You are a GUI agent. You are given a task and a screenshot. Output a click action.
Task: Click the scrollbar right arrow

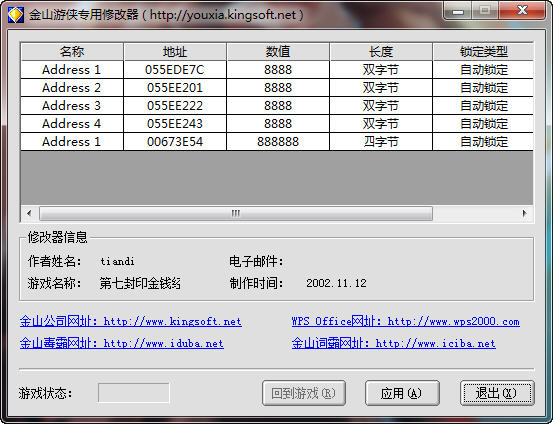pos(524,213)
